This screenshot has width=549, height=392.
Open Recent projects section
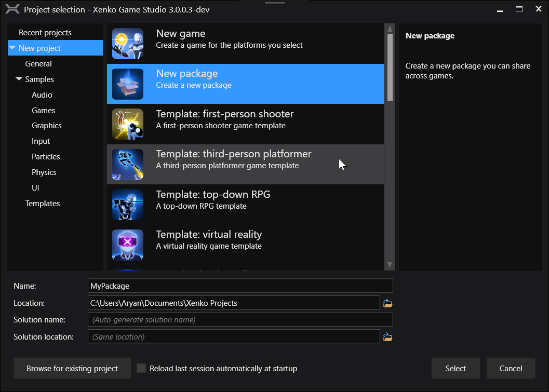45,33
